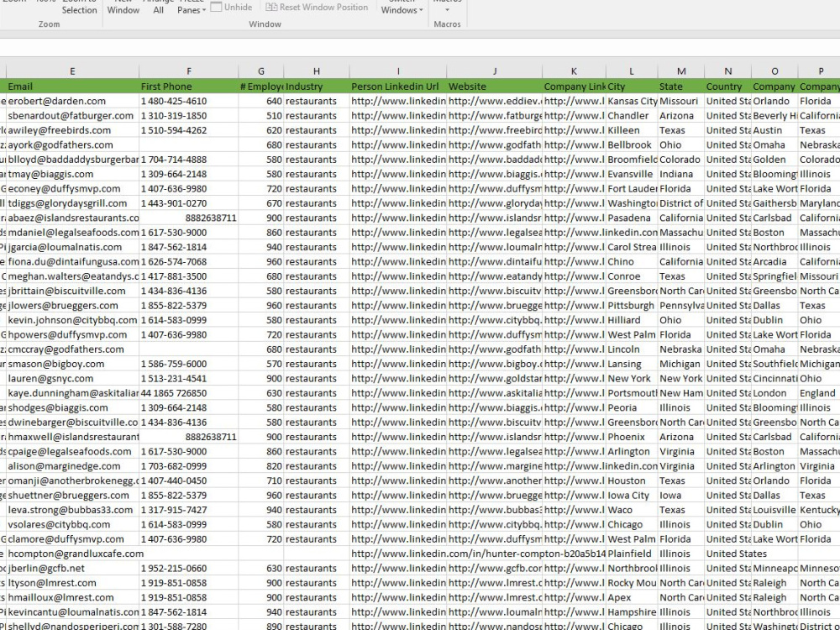Select city cell Plainfield

pyautogui.click(x=632, y=554)
